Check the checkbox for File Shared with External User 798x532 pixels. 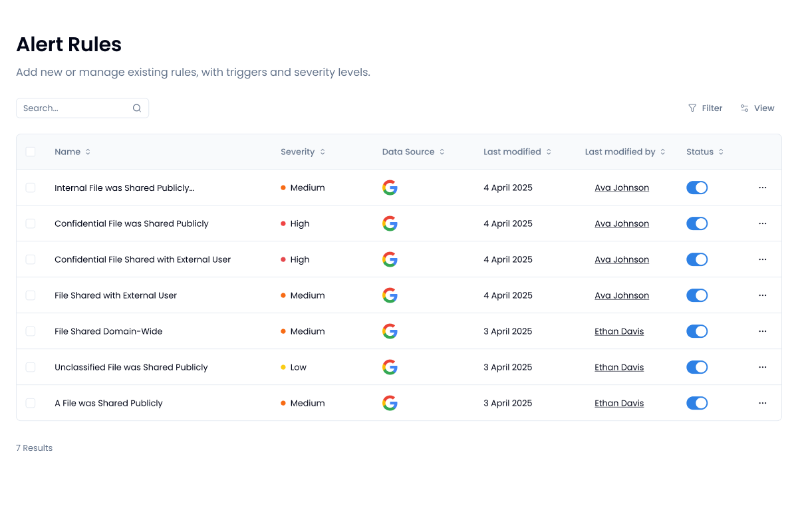pyautogui.click(x=31, y=295)
